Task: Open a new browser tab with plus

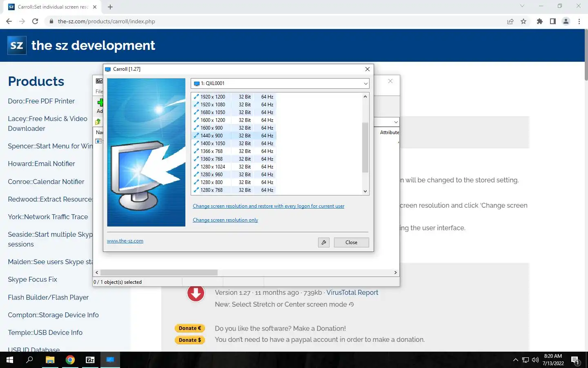Action: (x=110, y=7)
